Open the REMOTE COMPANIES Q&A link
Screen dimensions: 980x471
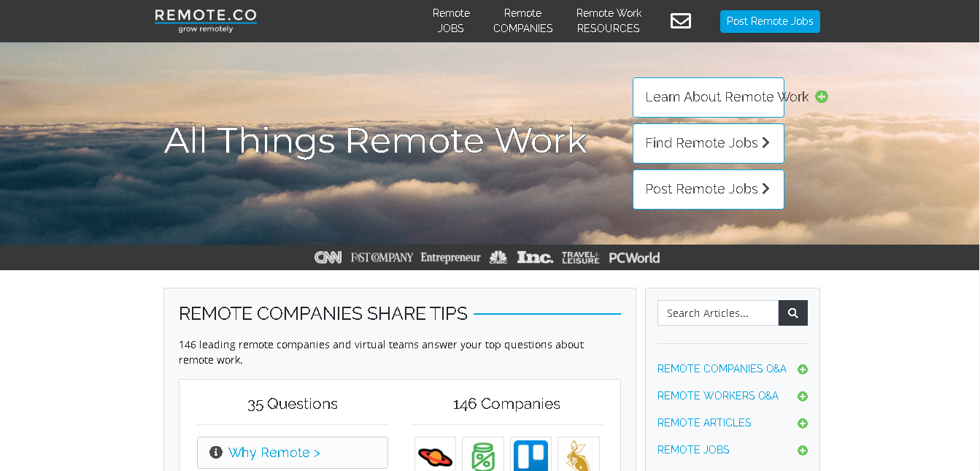pyautogui.click(x=722, y=369)
